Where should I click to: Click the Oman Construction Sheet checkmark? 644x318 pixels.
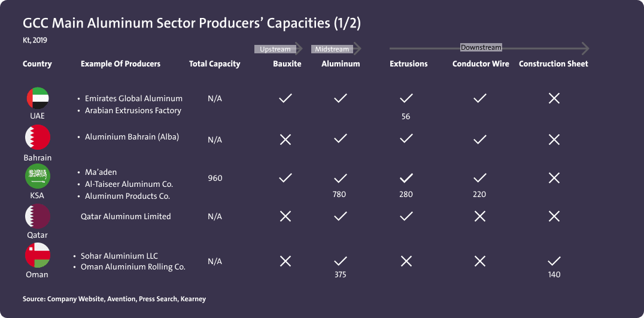[554, 261]
